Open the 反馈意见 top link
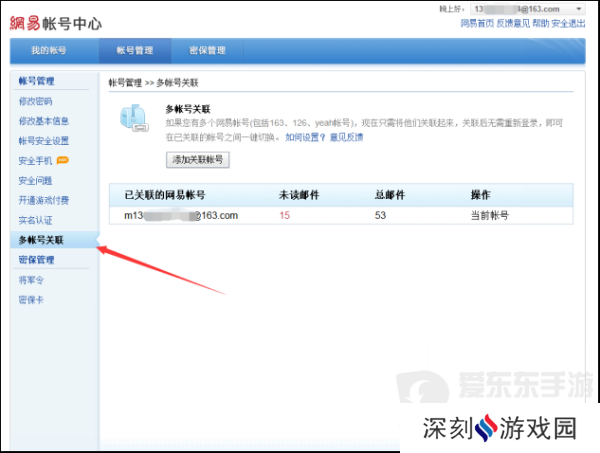 [513, 23]
